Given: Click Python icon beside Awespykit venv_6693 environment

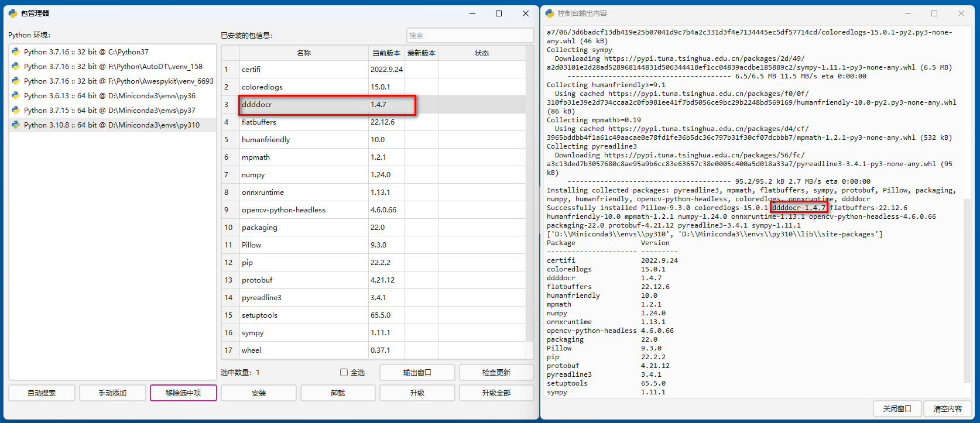Looking at the screenshot, I should pyautogui.click(x=16, y=81).
